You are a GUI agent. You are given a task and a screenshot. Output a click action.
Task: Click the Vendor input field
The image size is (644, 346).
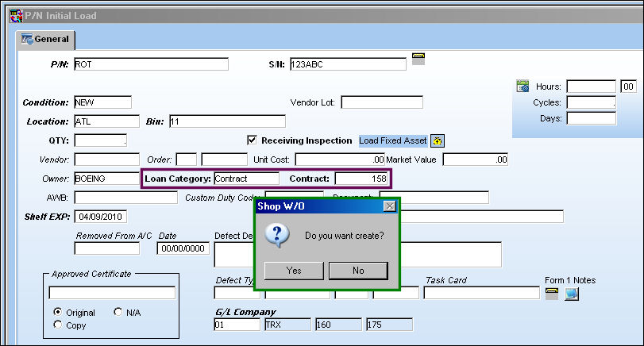click(x=106, y=160)
